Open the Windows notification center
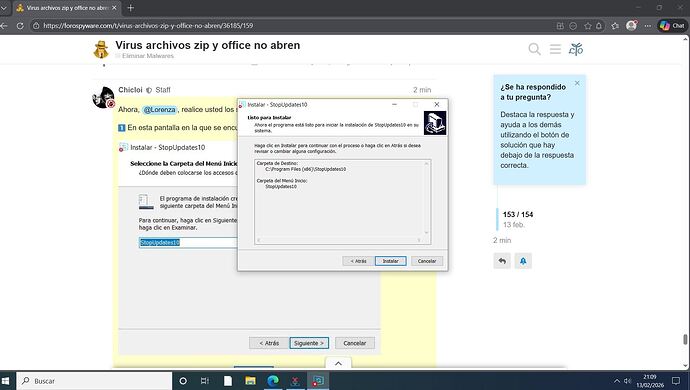Viewport: 690px width, 390px height. point(676,381)
